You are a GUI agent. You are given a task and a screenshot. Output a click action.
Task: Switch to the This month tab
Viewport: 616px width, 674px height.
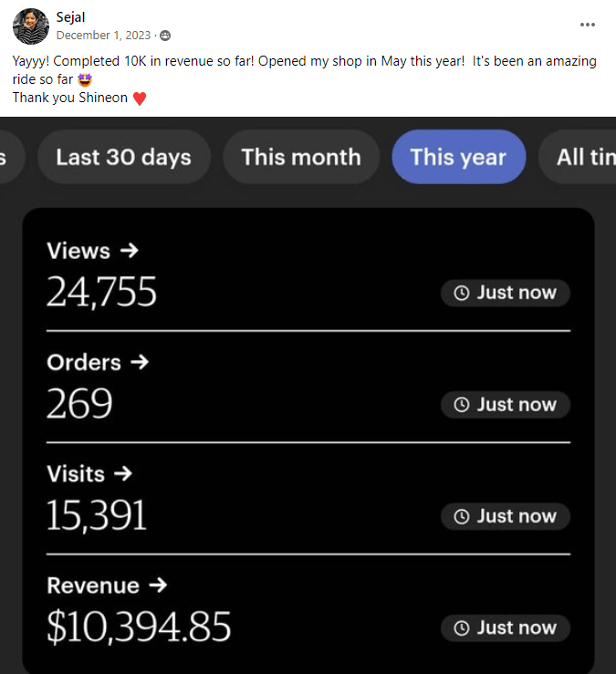pos(300,157)
